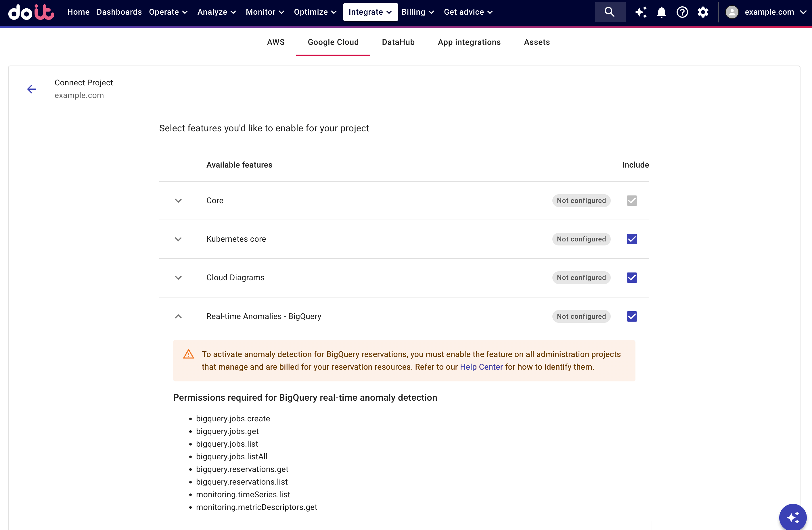812x530 pixels.
Task: Disable the Cloud Diagrams Include checkbox
Action: tap(631, 277)
